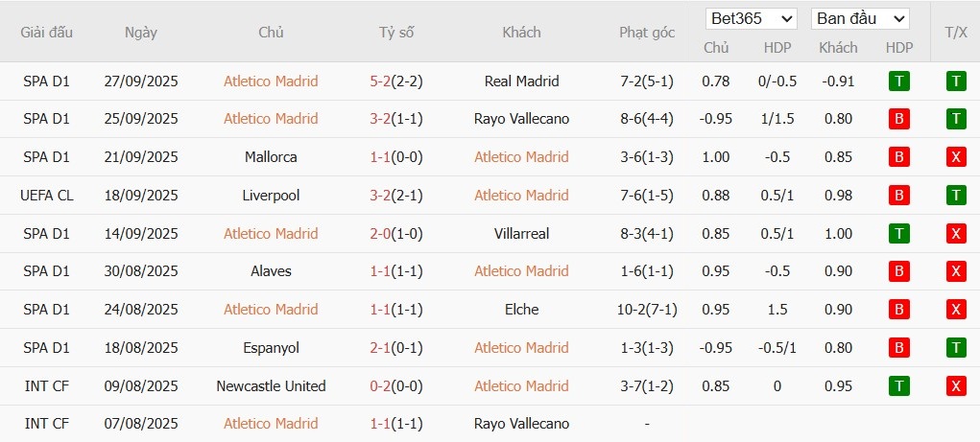Viewport: 980px width, 442px height.
Task: Click red X badge in Newcastle United row
Action: [956, 386]
